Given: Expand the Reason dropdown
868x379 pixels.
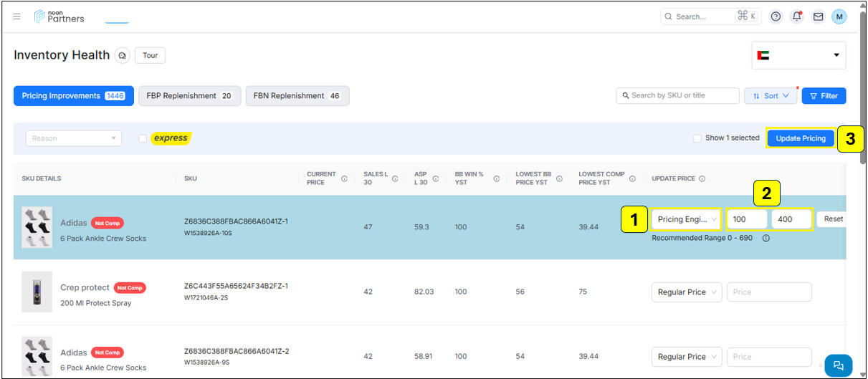Looking at the screenshot, I should coord(73,138).
